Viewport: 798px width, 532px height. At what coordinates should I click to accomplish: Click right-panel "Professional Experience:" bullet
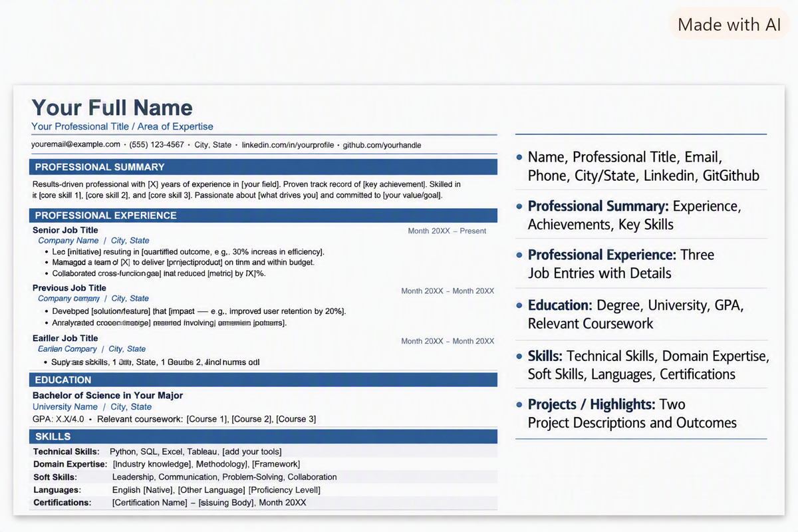(621, 264)
